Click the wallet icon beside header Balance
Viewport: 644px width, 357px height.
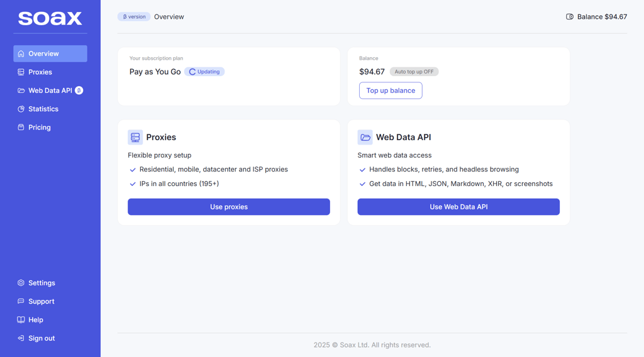point(570,17)
